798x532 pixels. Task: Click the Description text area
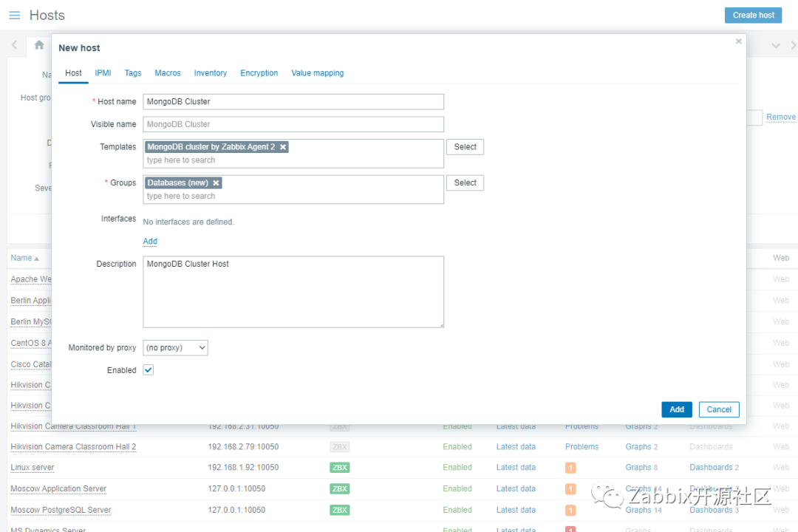point(293,292)
